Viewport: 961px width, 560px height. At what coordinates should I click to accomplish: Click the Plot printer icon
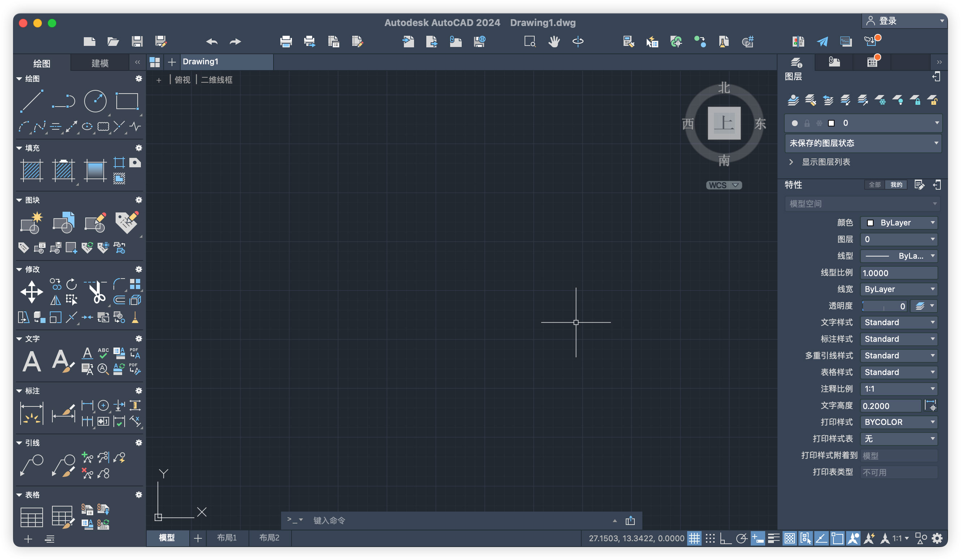pyautogui.click(x=286, y=41)
